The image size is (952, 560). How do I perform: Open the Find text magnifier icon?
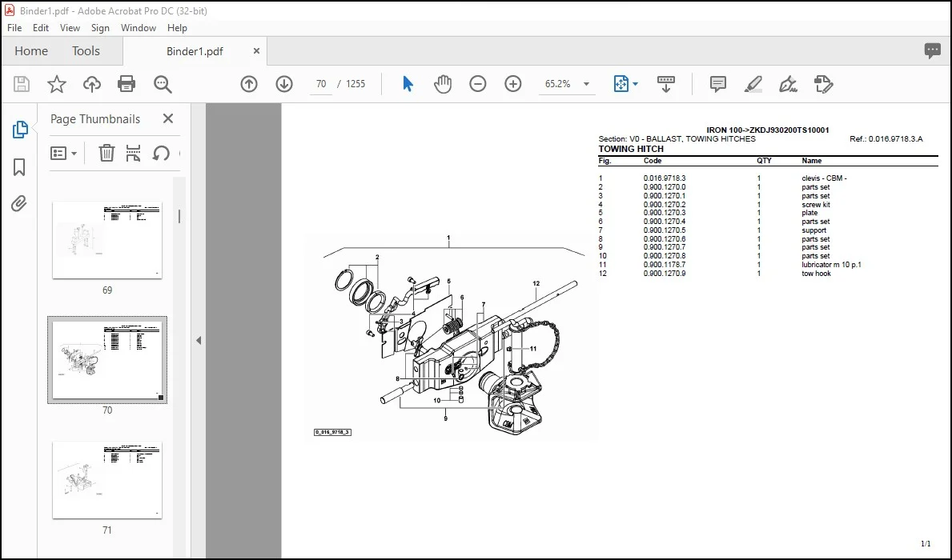coord(163,84)
